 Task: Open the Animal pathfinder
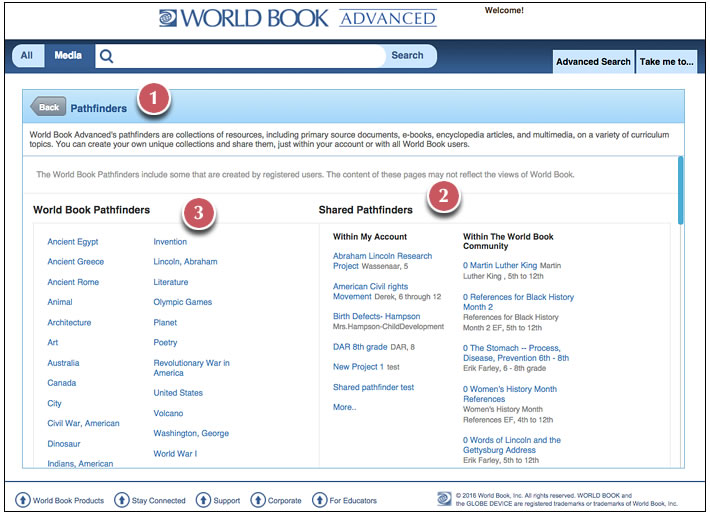point(60,302)
